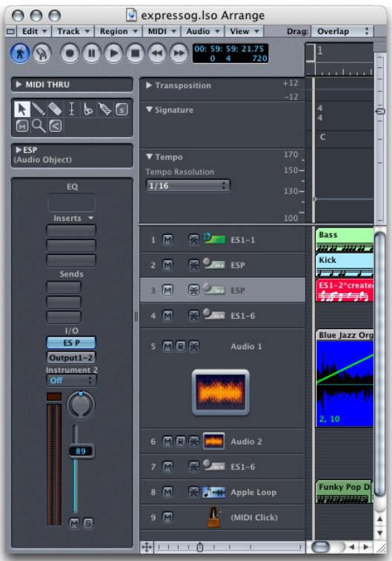This screenshot has height=561, width=392.
Task: Click the first Sends slot
Action: [x=64, y=288]
